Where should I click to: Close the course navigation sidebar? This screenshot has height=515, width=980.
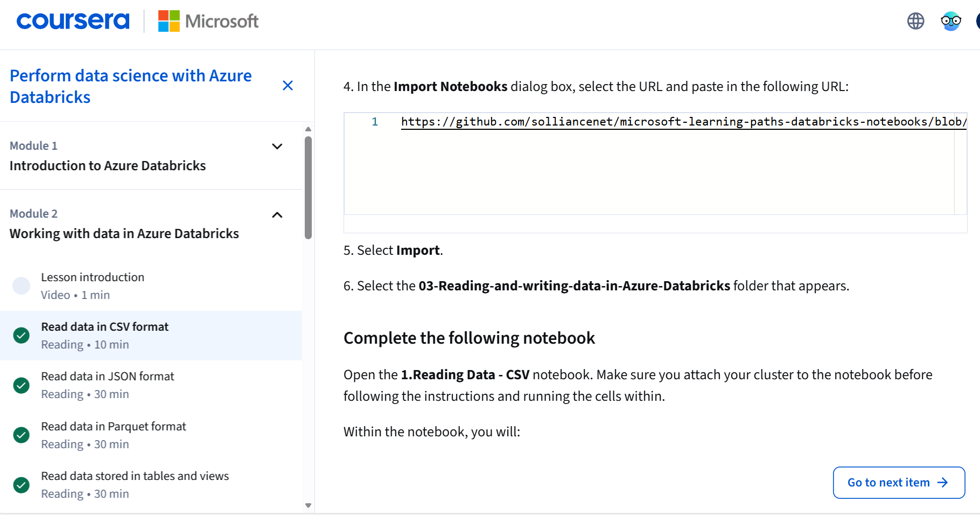click(x=288, y=86)
